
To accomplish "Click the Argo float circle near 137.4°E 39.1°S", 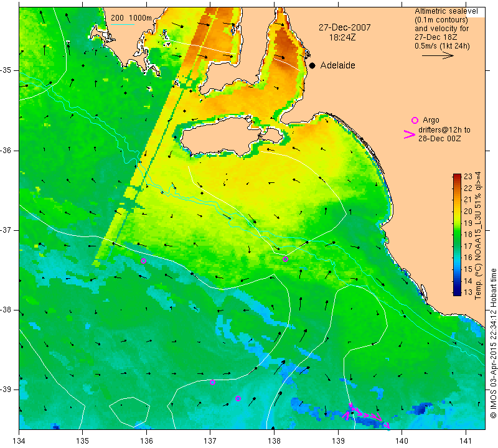I will click(238, 398).
